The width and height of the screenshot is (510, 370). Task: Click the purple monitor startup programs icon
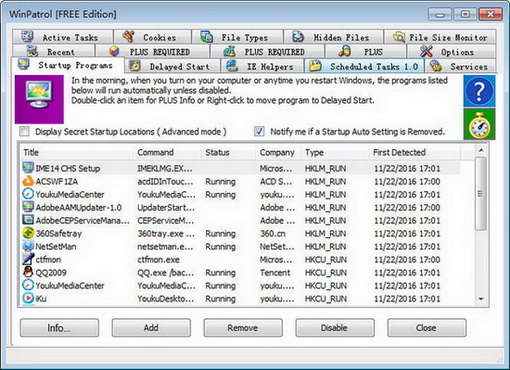(39, 99)
